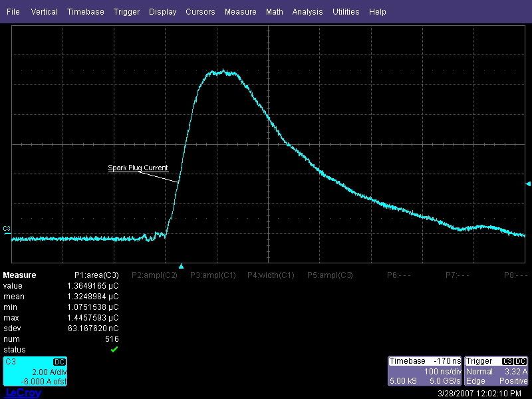
Task: Click the -170 ns timebase delay value
Action: click(447, 361)
